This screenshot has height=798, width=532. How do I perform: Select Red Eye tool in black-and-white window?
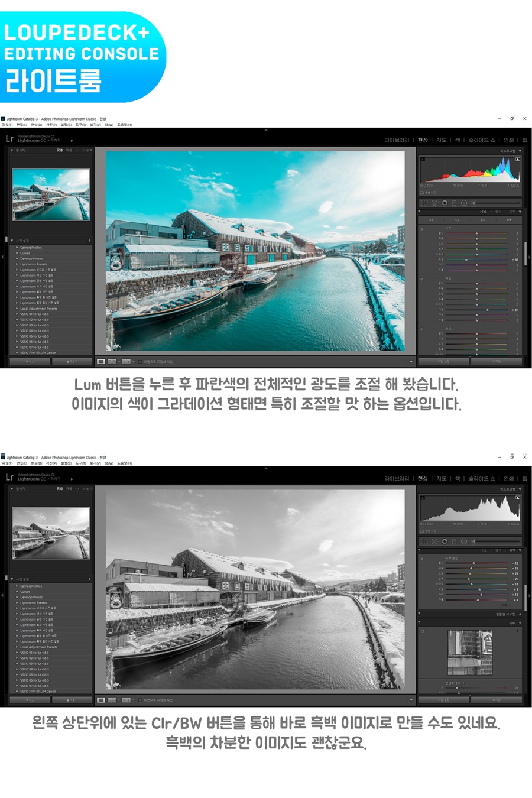click(445, 541)
